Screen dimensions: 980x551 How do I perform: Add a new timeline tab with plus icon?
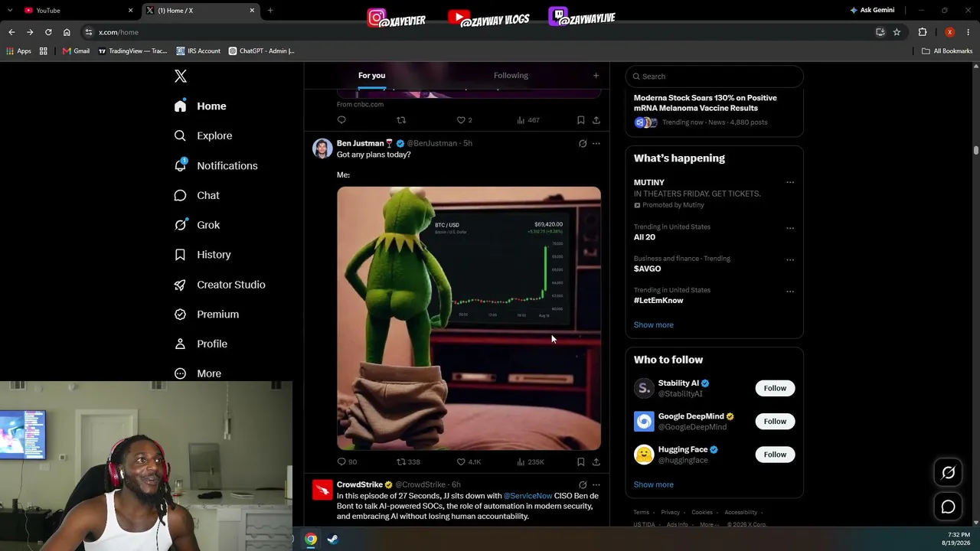(596, 75)
